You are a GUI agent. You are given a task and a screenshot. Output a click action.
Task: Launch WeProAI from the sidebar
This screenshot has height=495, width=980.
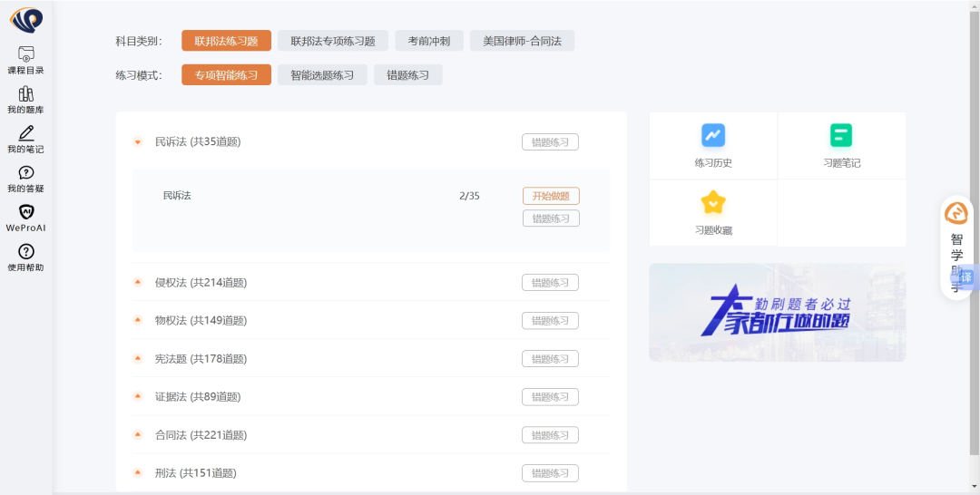pyautogui.click(x=25, y=218)
